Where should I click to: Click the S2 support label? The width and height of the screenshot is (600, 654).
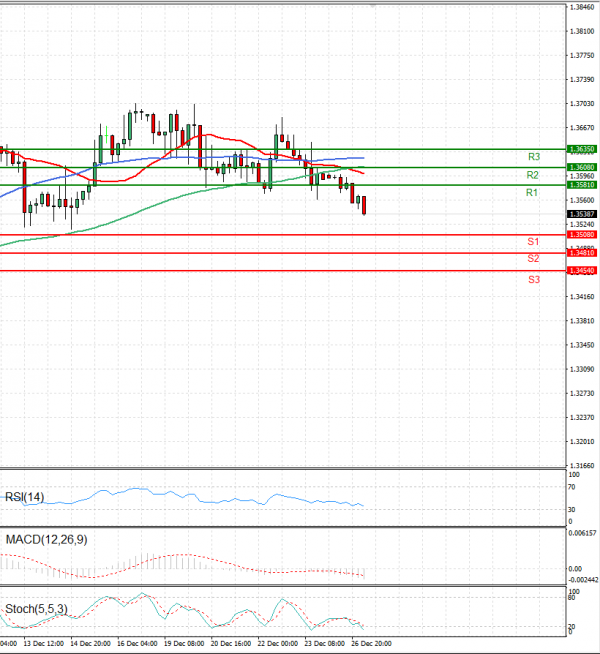pyautogui.click(x=533, y=259)
